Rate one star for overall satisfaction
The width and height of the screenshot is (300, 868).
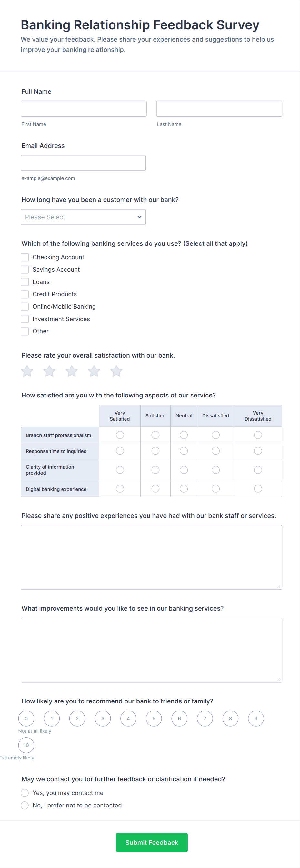[27, 371]
